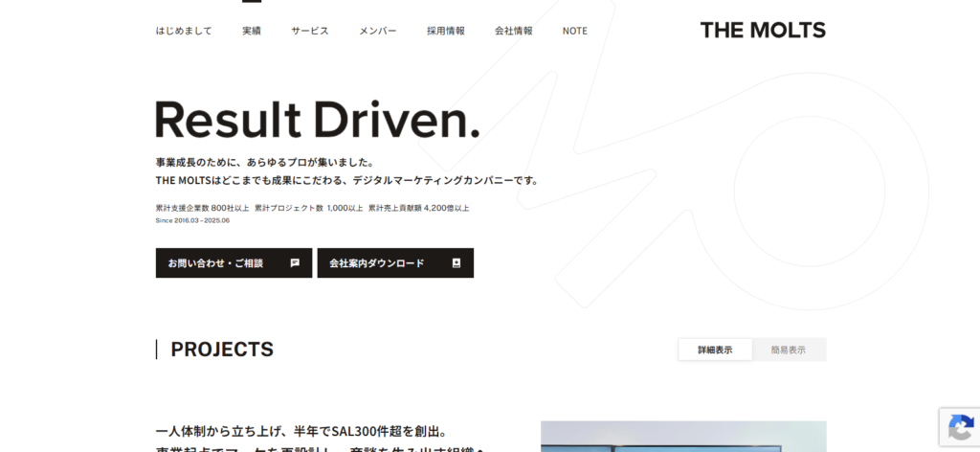
Task: Switch to 簡易表示 view
Action: [789, 350]
